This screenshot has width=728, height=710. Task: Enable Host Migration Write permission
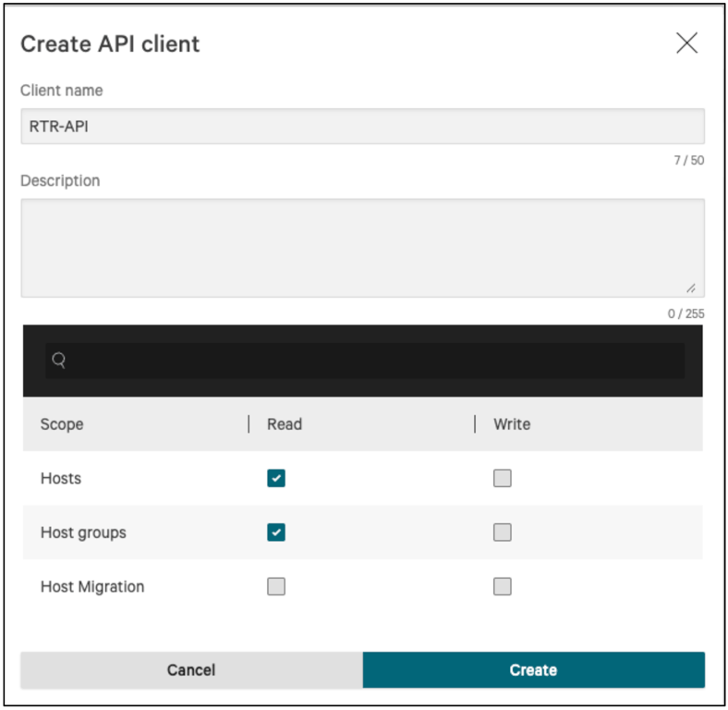point(503,586)
